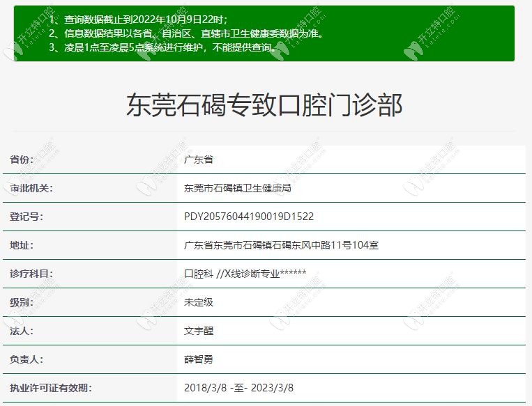Select the notice line about 2022年10月9日22时
Viewport: 532px width, 406px height.
(x=138, y=19)
